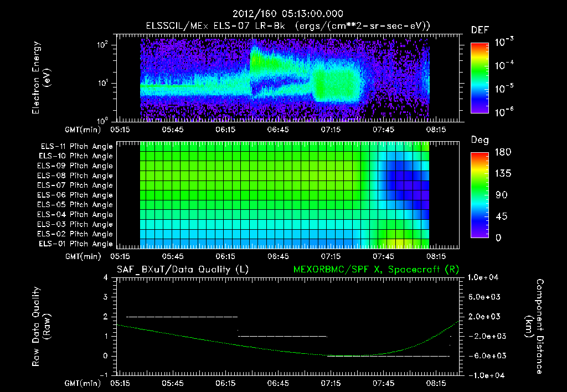Click the DEF color bar label
567x392 pixels.
480,30
